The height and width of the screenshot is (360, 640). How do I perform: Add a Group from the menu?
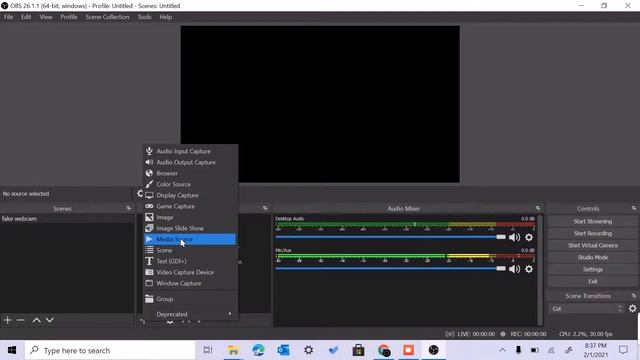(190, 299)
